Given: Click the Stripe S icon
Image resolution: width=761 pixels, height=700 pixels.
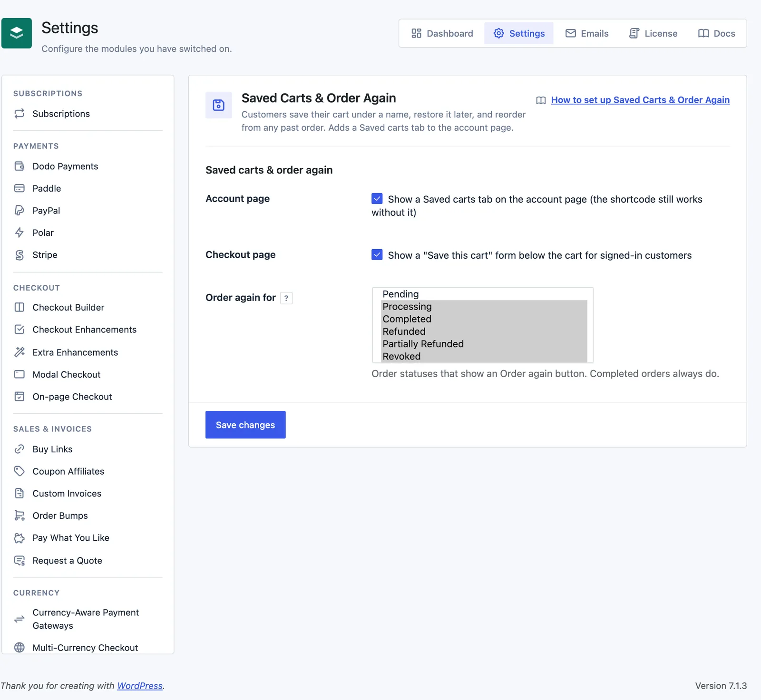Looking at the screenshot, I should (20, 255).
